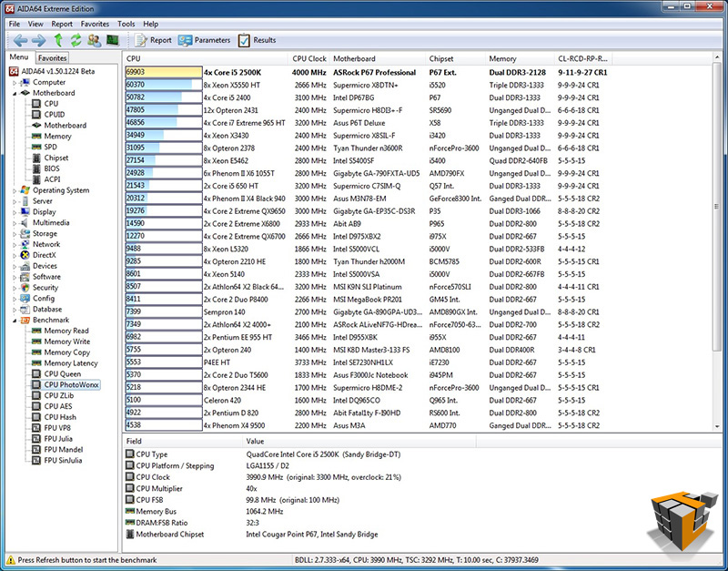Sort by the Motherboard column header
The image size is (728, 571).
(x=377, y=58)
